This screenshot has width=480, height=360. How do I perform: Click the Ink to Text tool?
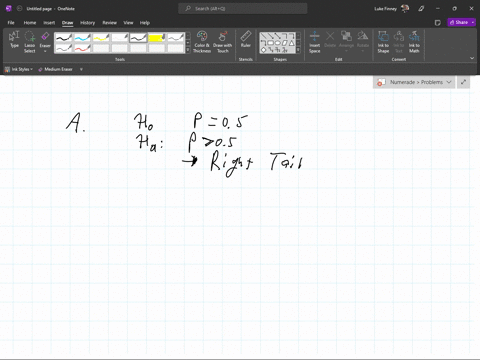pos(399,42)
